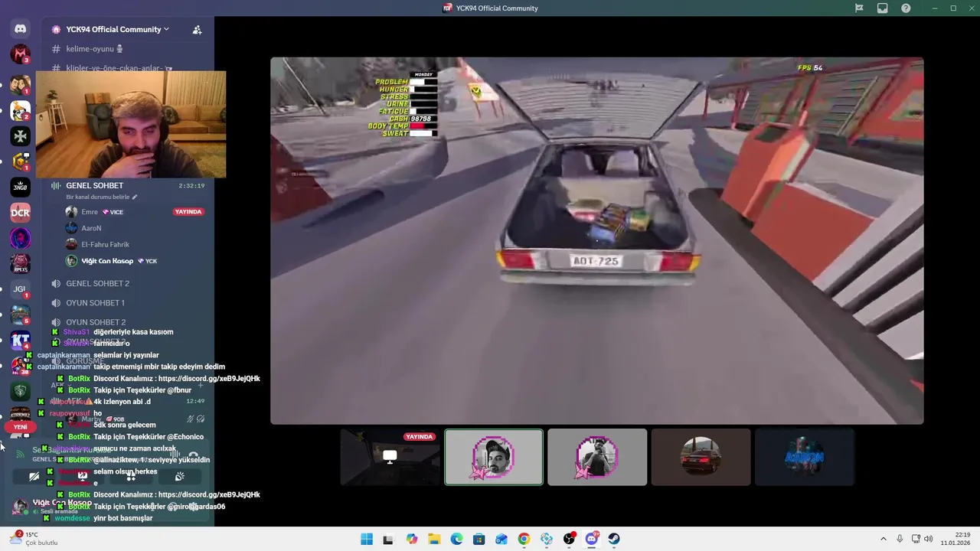The width and height of the screenshot is (980, 551).
Task: Open the white cross emblem server icon
Action: 21,136
